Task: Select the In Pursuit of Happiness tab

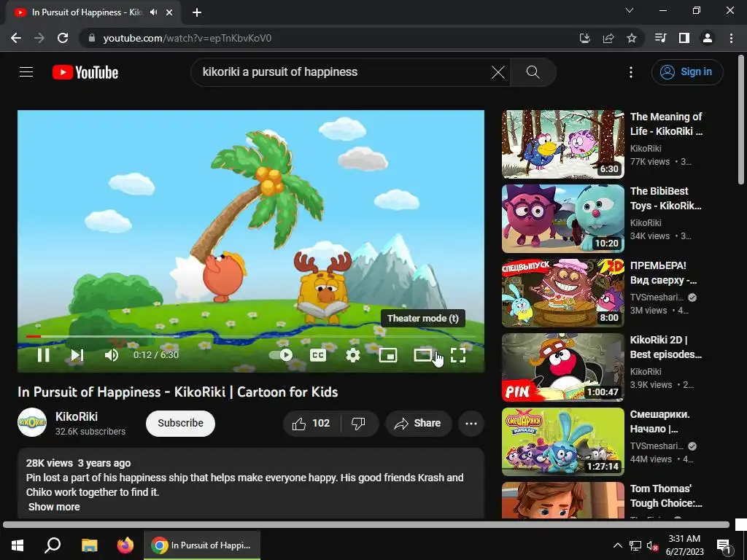Action: (x=86, y=12)
